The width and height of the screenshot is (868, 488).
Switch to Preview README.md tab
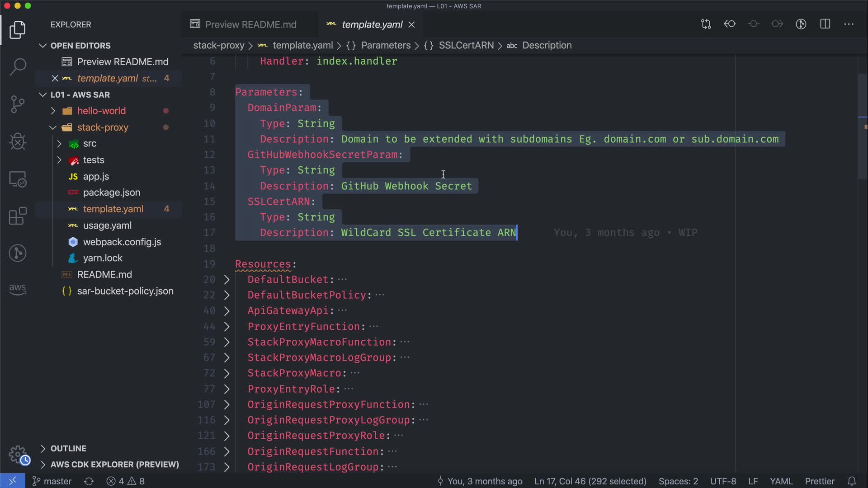click(x=250, y=24)
